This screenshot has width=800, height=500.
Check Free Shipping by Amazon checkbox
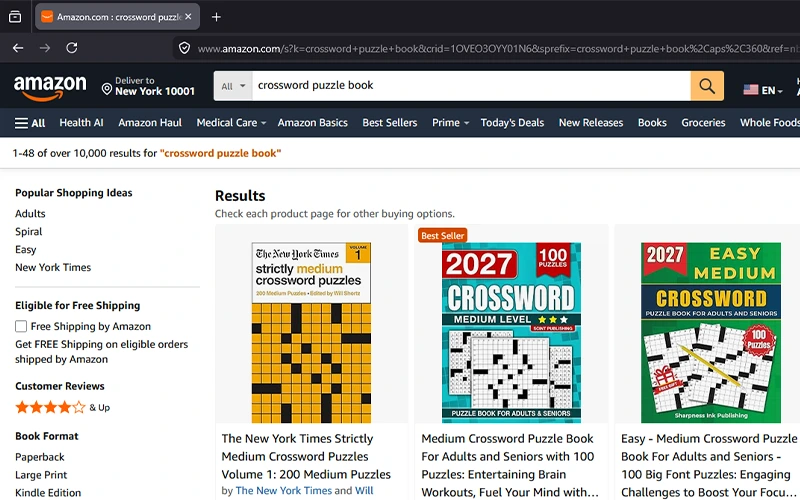[x=21, y=326]
